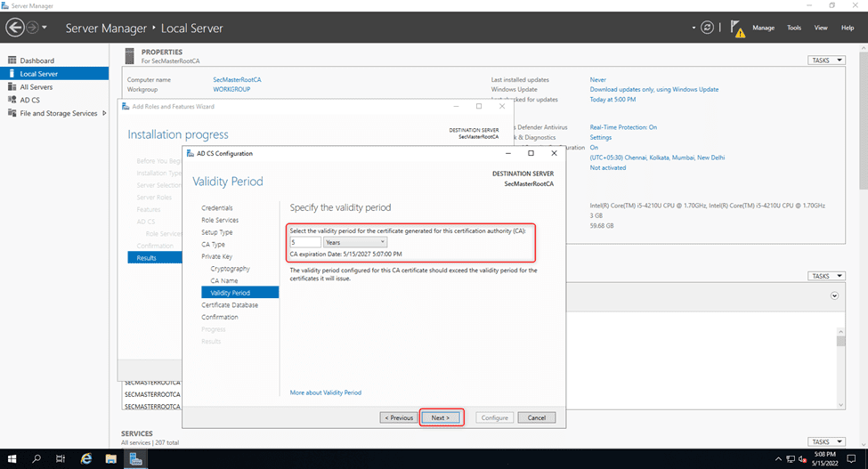Click the Task View taskbar icon
868x469 pixels.
pos(61,459)
